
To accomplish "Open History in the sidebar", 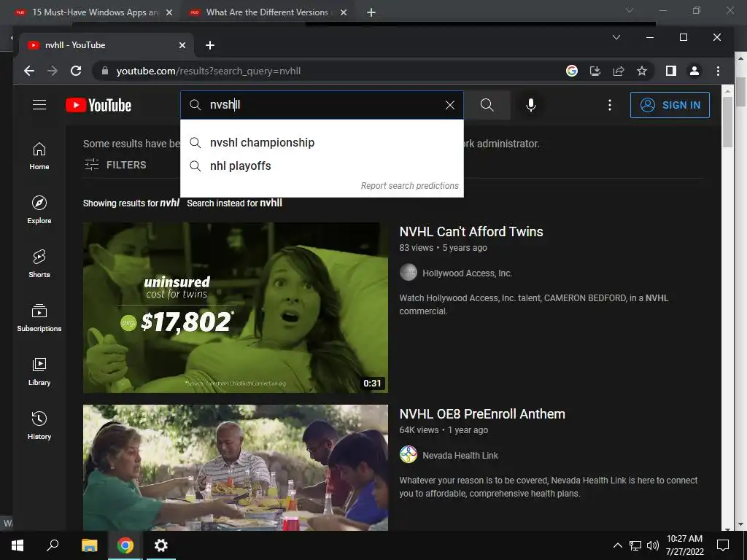I will click(x=39, y=426).
